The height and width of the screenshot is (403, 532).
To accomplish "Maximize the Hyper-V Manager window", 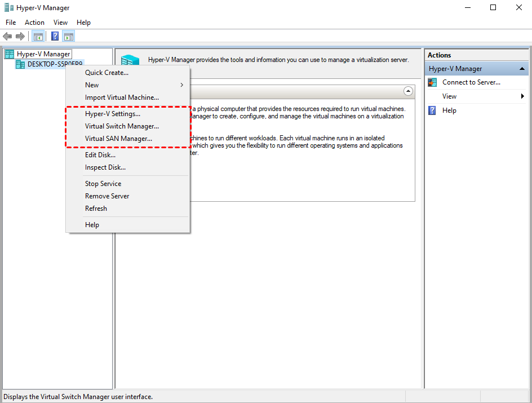I will click(493, 7).
